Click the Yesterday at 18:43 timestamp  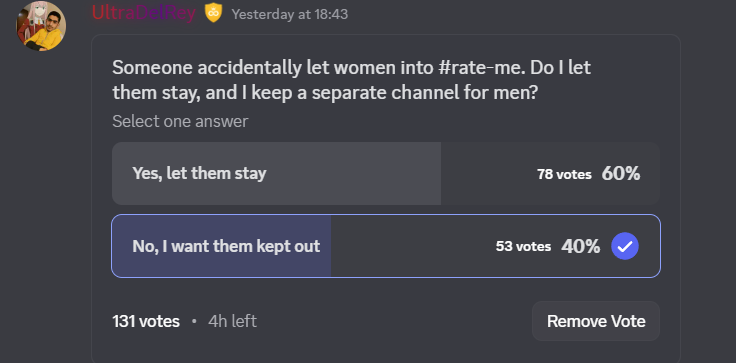290,15
